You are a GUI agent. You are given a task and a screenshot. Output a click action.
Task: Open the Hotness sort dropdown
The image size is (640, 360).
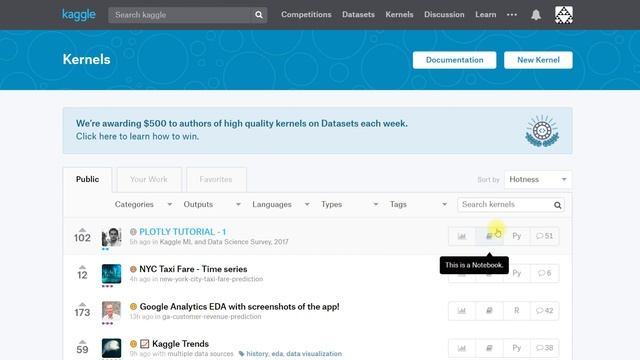[538, 179]
